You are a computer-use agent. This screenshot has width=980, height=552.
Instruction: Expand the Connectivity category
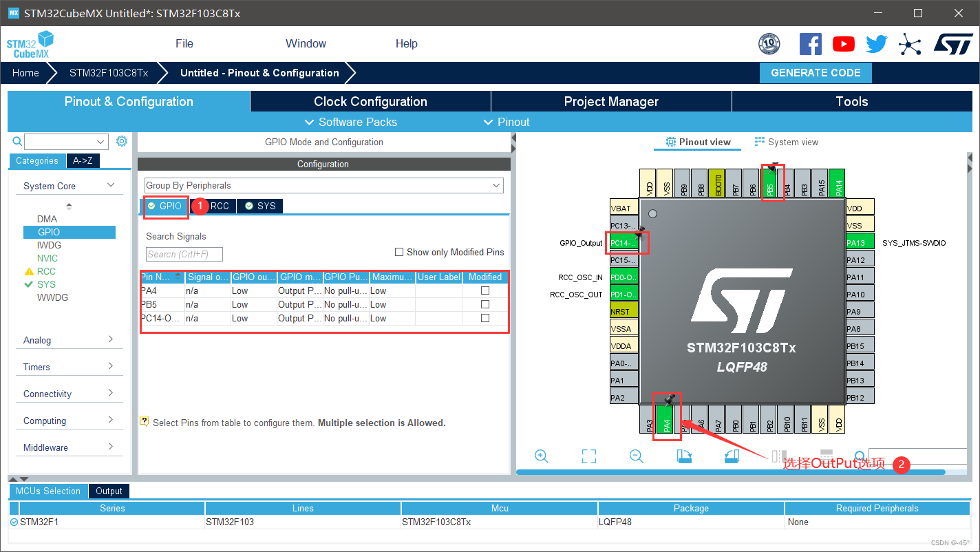pos(111,393)
